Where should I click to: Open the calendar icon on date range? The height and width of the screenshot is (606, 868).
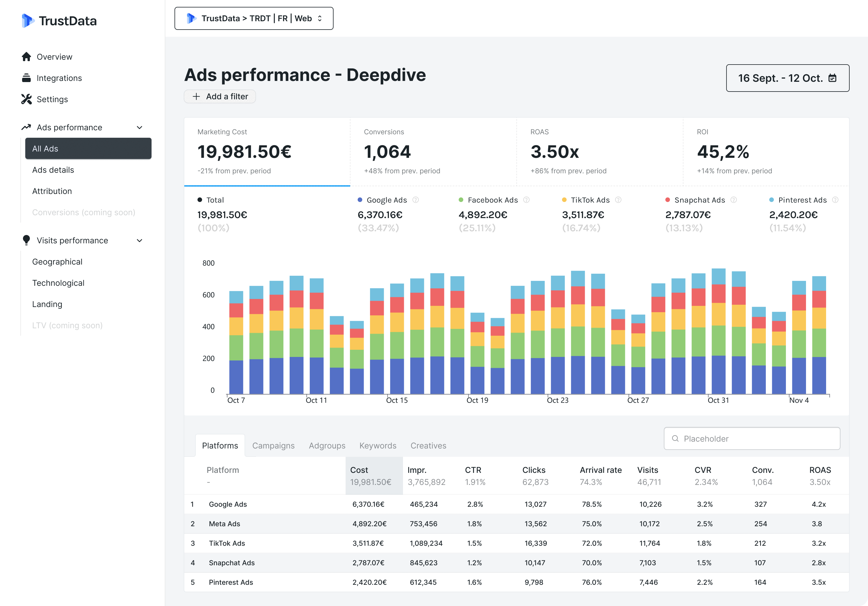833,78
